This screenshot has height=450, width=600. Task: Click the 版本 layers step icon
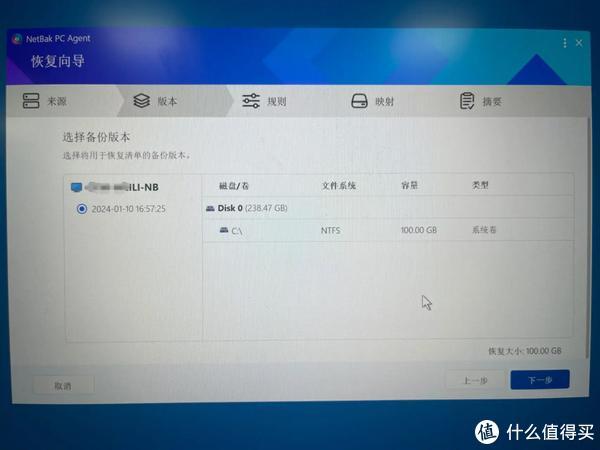pyautogui.click(x=142, y=101)
